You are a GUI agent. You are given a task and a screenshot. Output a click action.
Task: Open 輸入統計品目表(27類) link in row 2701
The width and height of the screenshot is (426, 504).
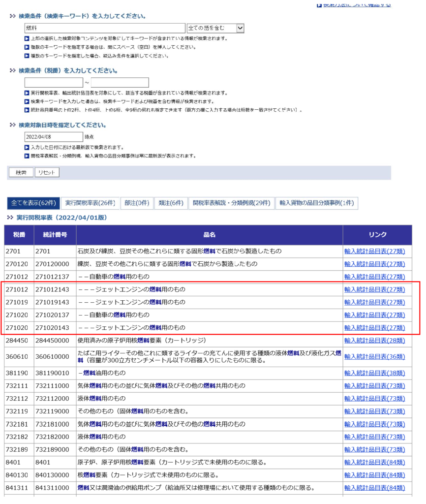pyautogui.click(x=374, y=252)
